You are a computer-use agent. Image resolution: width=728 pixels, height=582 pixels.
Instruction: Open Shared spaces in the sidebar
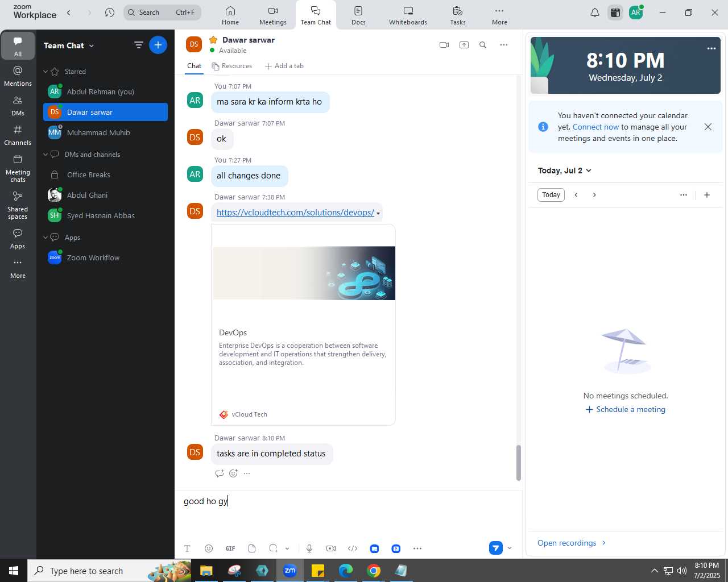pos(18,205)
